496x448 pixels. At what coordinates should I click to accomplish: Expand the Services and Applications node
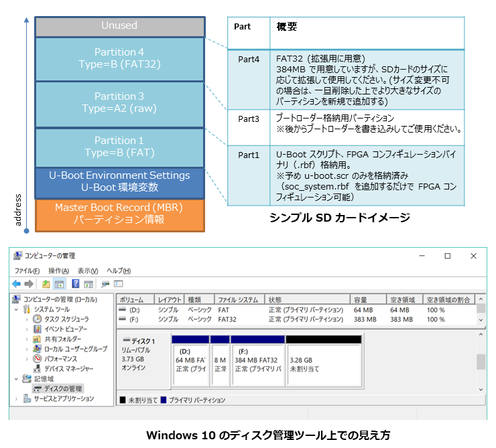pyautogui.click(x=17, y=398)
